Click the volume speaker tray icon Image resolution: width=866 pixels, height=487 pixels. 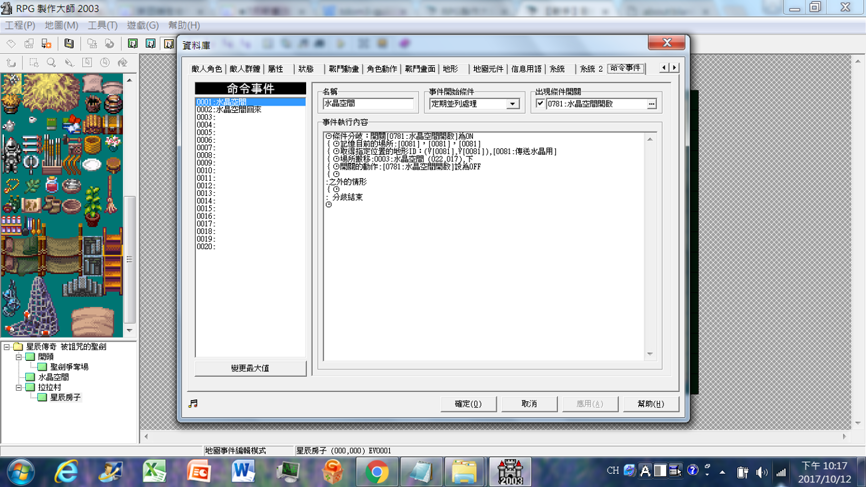pyautogui.click(x=762, y=472)
